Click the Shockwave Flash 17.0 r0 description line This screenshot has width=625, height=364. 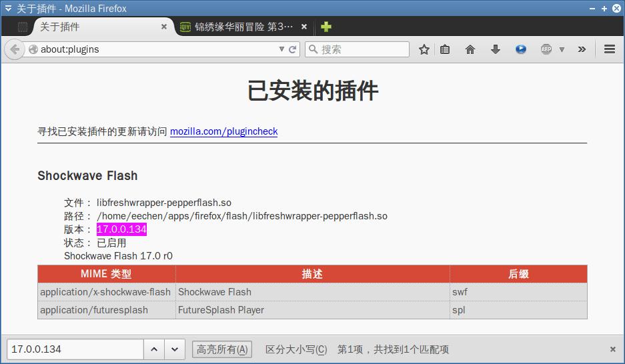[x=118, y=256]
